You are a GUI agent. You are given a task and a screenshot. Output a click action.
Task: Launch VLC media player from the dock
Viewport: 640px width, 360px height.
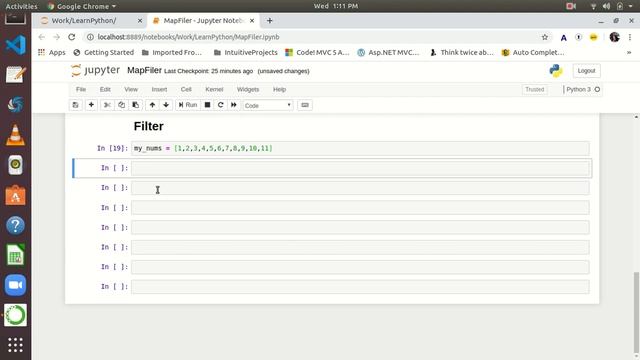(x=16, y=135)
